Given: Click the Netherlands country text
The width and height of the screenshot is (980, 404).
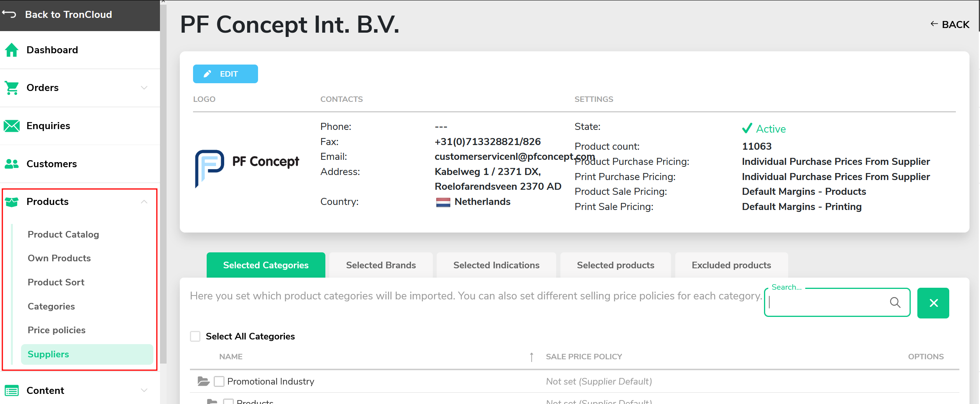Looking at the screenshot, I should (x=482, y=202).
